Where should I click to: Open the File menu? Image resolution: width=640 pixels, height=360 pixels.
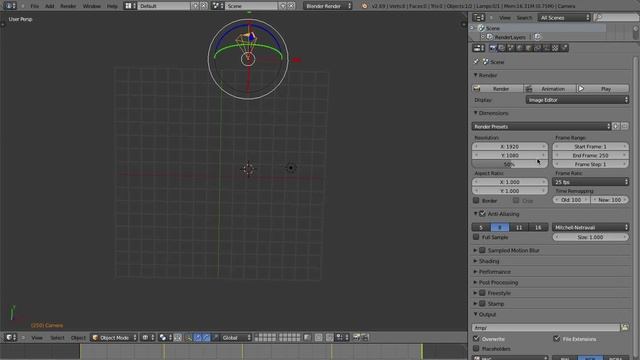click(x=35, y=6)
